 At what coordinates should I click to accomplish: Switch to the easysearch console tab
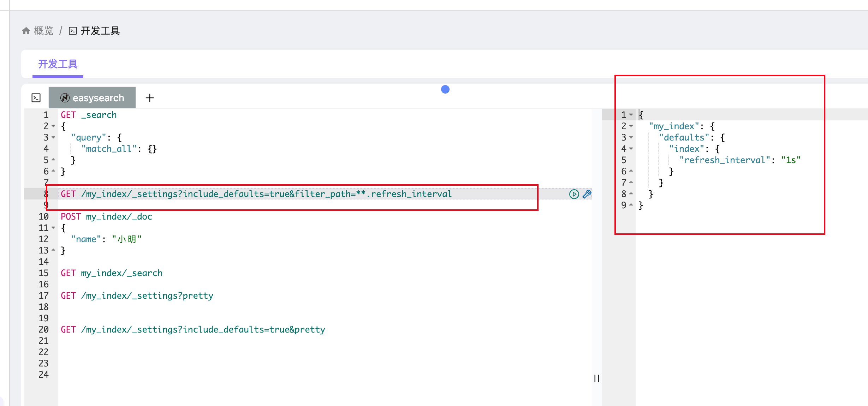tap(98, 98)
